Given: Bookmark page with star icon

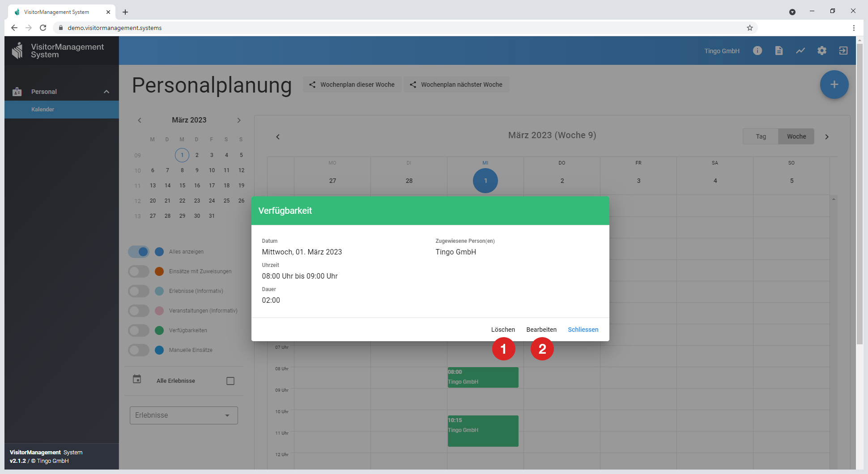Looking at the screenshot, I should [x=749, y=28].
